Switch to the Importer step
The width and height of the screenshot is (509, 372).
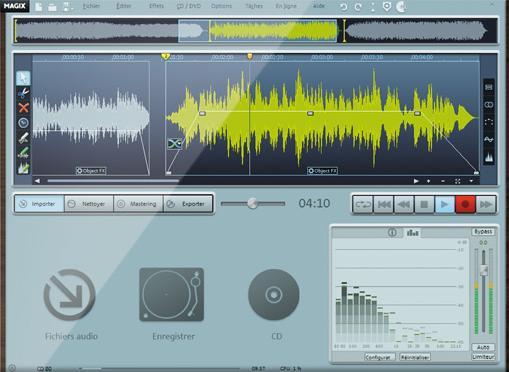pos(39,204)
